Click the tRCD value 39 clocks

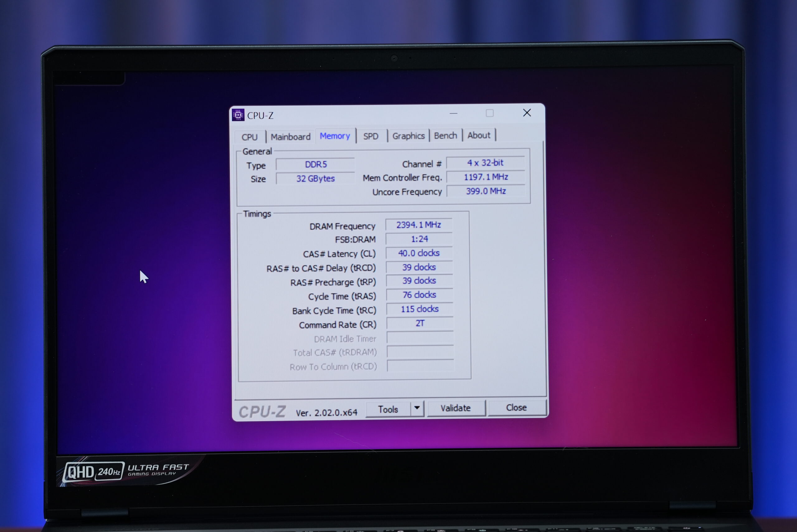click(x=419, y=267)
